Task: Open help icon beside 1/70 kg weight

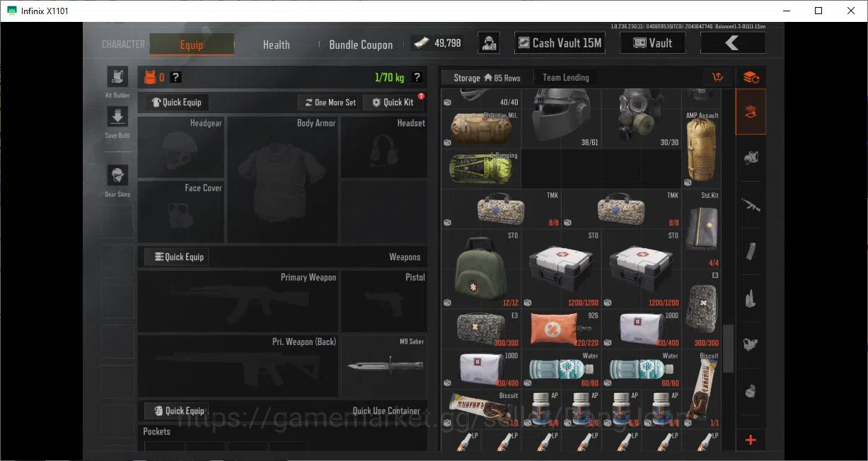Action: pos(417,77)
